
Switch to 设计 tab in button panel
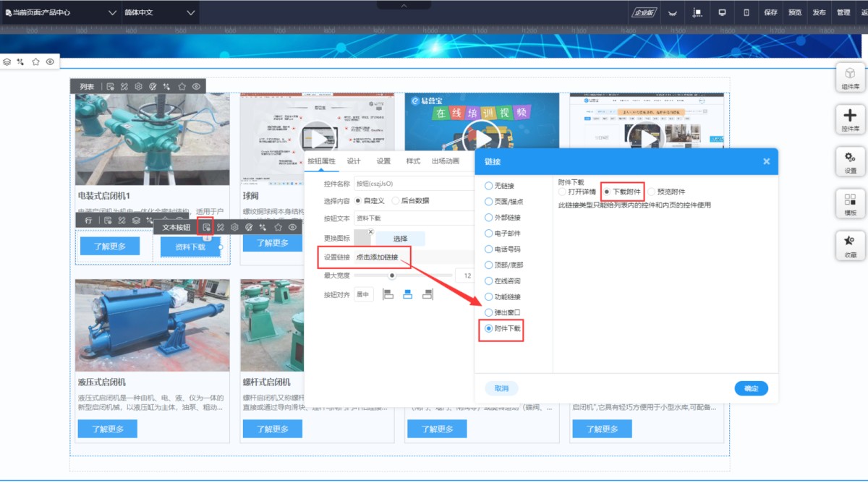coord(354,161)
